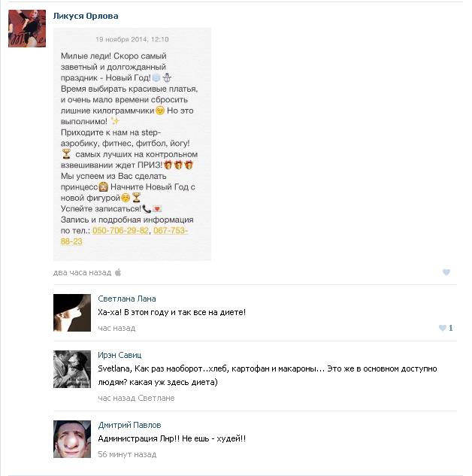Open Ирэн Савиц's avatar image
Viewport: 472px width, 476px height.
(72, 369)
